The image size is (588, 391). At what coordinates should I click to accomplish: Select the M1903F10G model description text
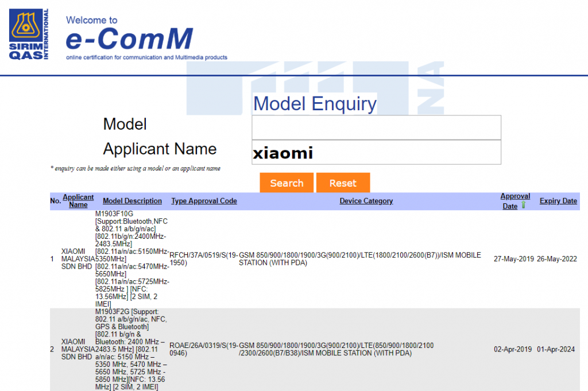tap(132, 259)
